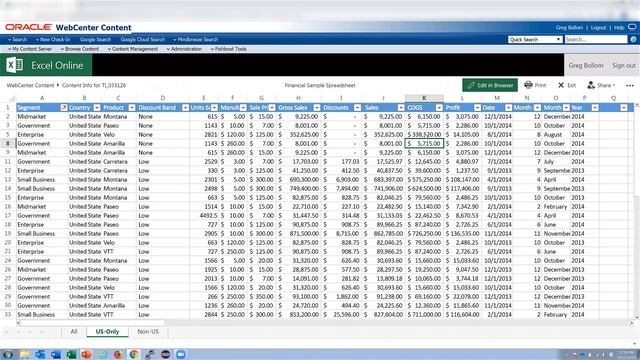
Task: Open the Product column filter dropdown
Action: coord(132,107)
